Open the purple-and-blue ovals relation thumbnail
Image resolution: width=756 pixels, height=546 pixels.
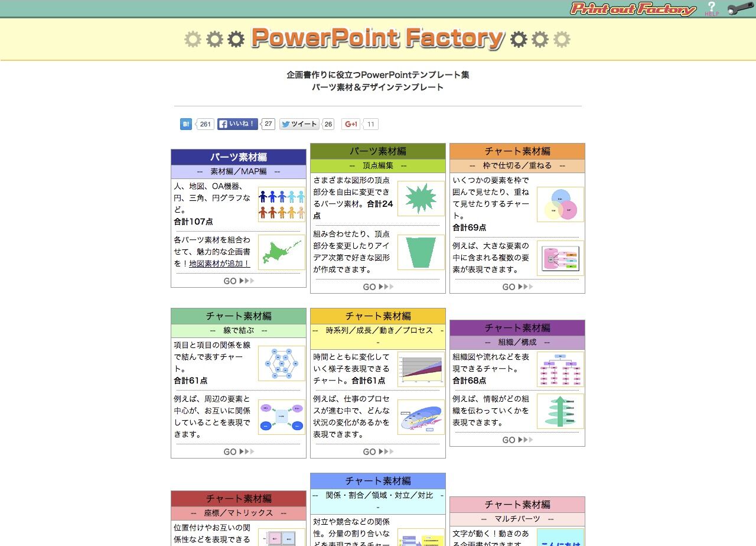click(x=282, y=417)
